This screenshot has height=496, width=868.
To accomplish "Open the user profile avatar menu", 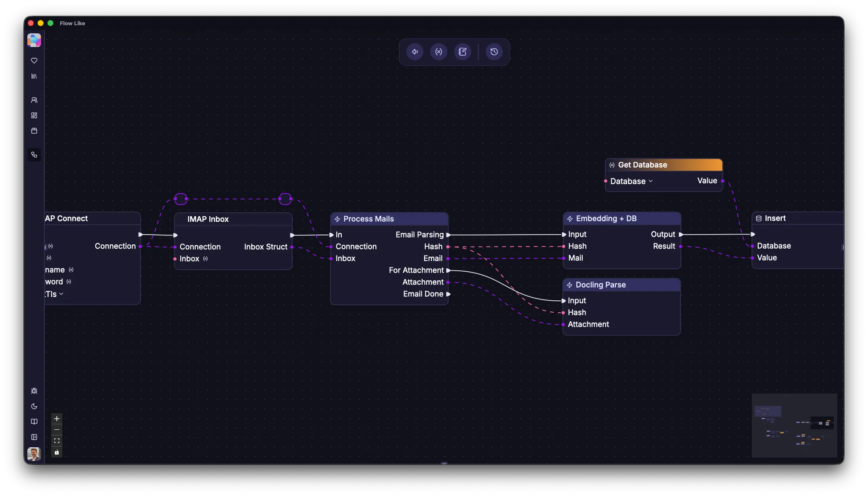I will 34,454.
